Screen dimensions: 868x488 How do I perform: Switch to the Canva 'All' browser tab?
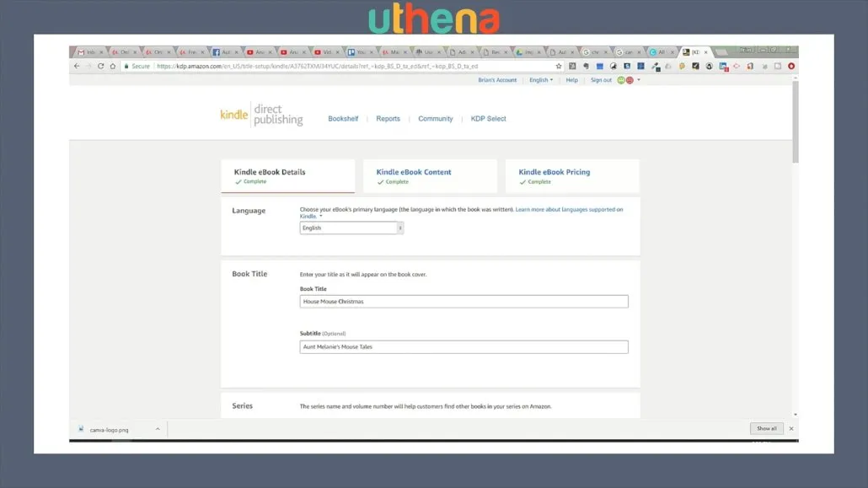[662, 52]
